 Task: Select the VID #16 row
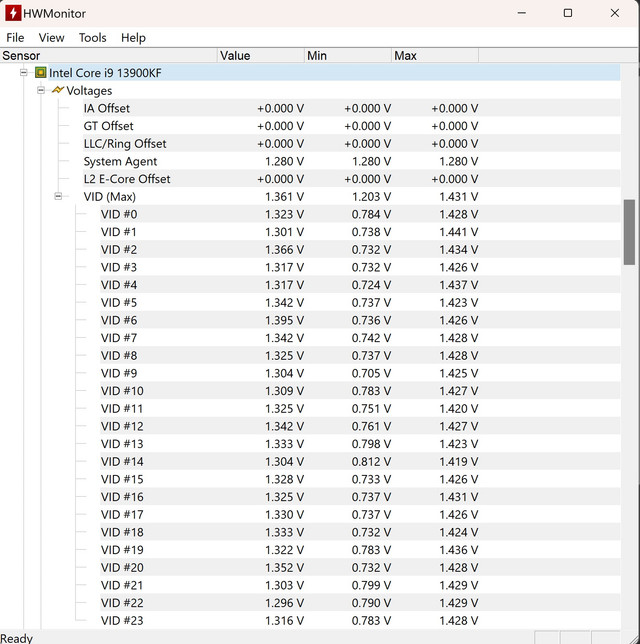click(x=360, y=497)
